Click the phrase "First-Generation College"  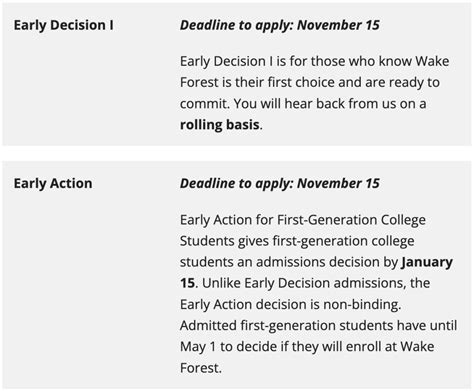click(351, 220)
